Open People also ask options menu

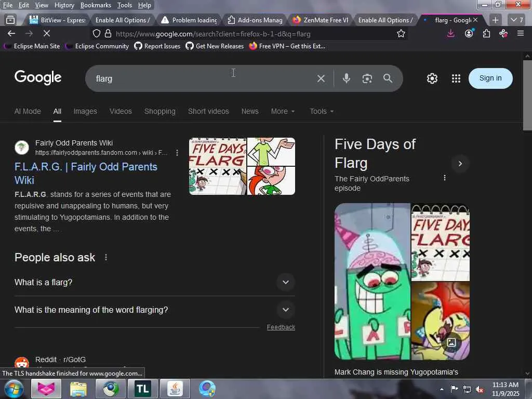106,258
